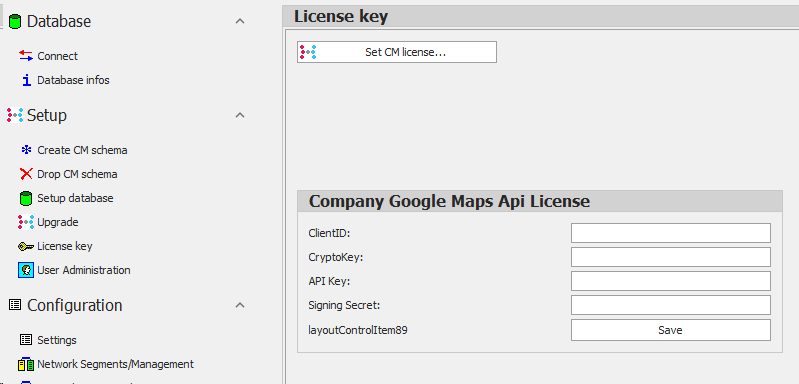This screenshot has width=799, height=384.
Task: Focus the CryptoKey input field
Action: (x=671, y=257)
